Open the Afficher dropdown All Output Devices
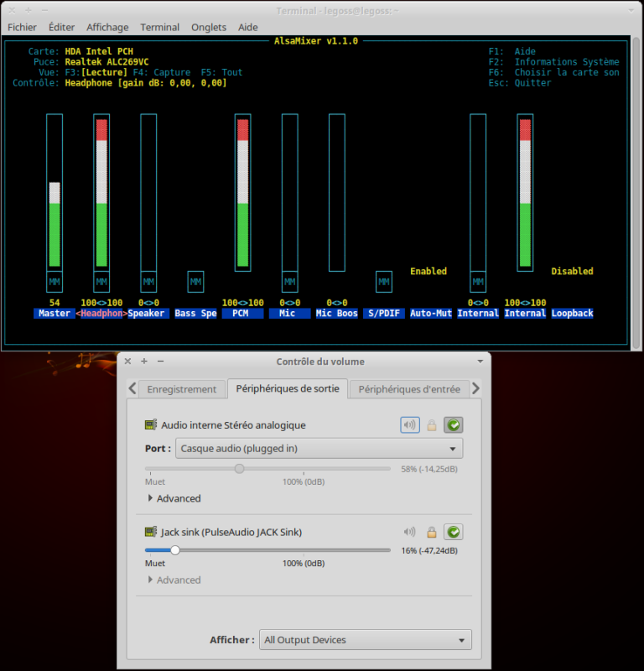Viewport: 644px width, 671px height. click(366, 640)
